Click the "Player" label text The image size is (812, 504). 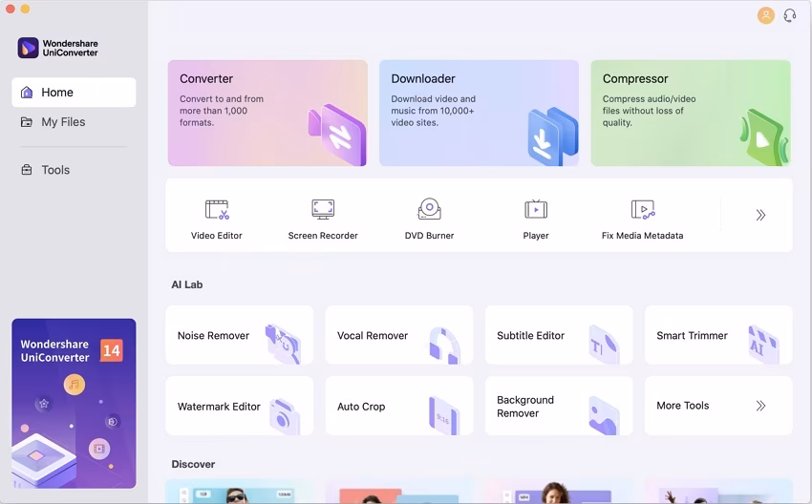click(536, 236)
